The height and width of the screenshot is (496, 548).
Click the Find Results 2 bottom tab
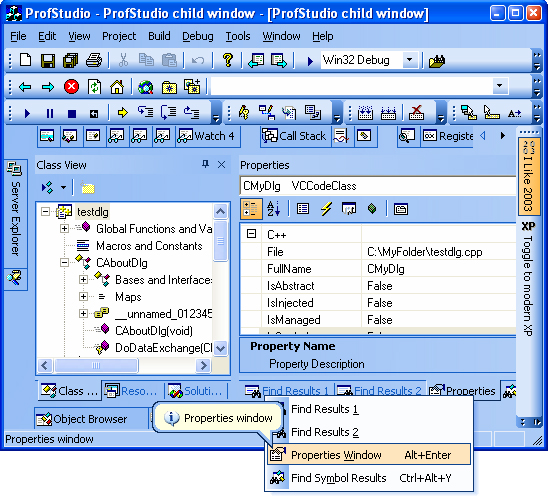[x=379, y=391]
